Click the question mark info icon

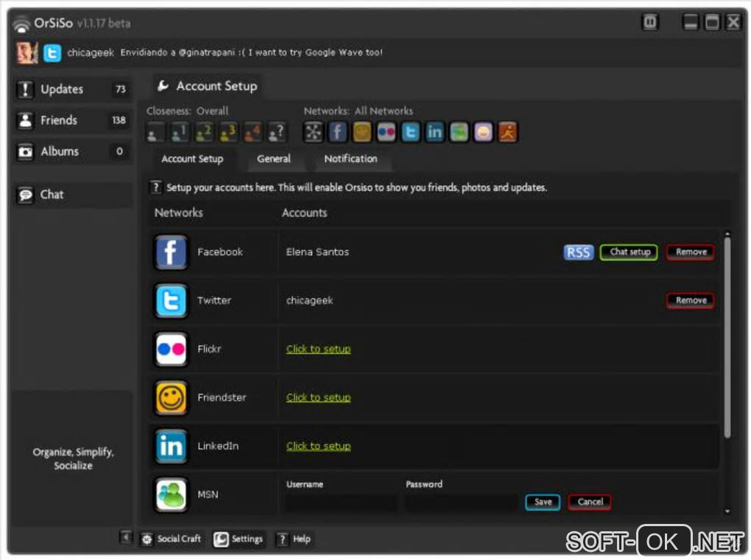point(155,187)
